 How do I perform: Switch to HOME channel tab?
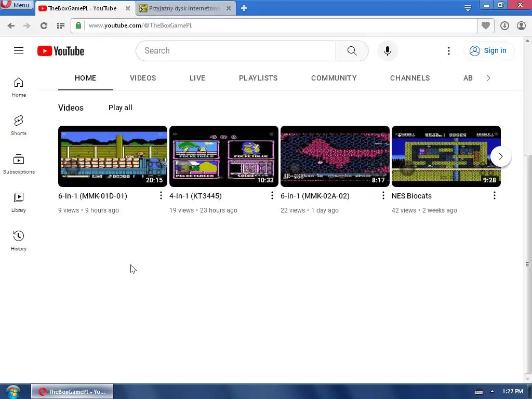click(86, 78)
